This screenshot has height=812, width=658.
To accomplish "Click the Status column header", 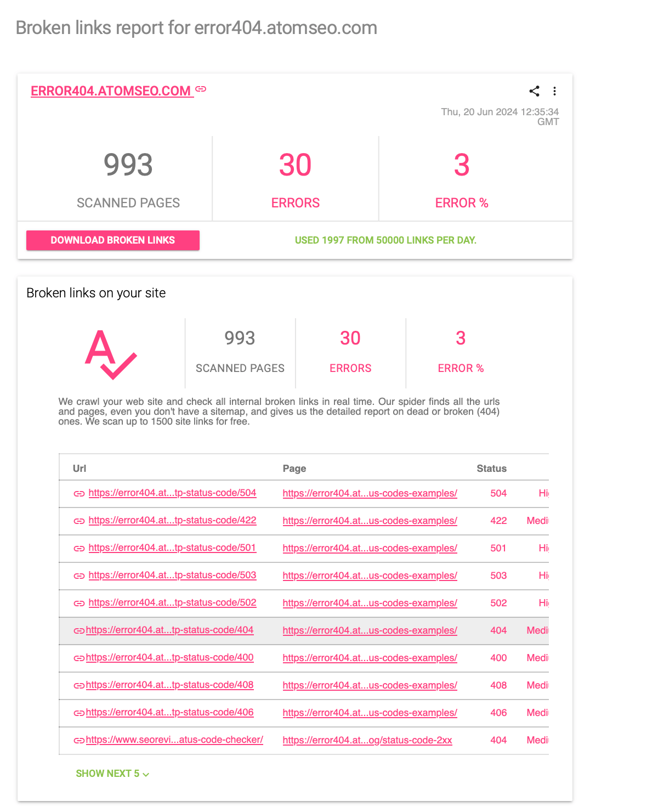I will tap(491, 469).
